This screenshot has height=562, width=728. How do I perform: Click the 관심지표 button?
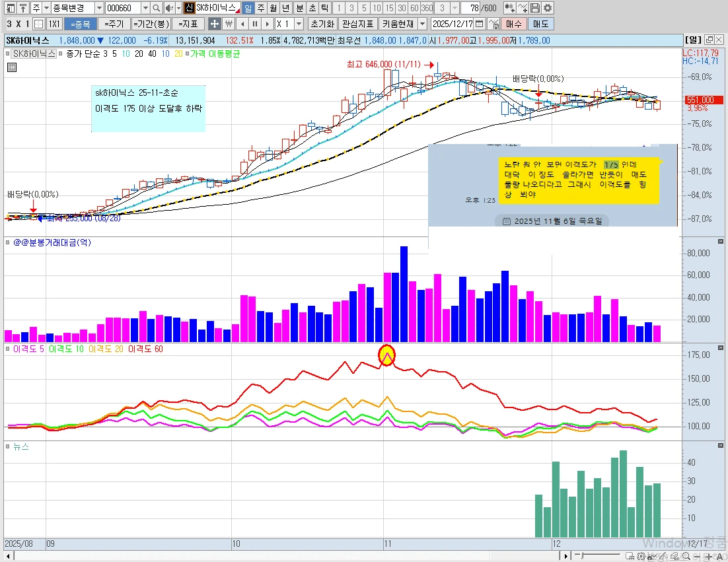(x=357, y=24)
